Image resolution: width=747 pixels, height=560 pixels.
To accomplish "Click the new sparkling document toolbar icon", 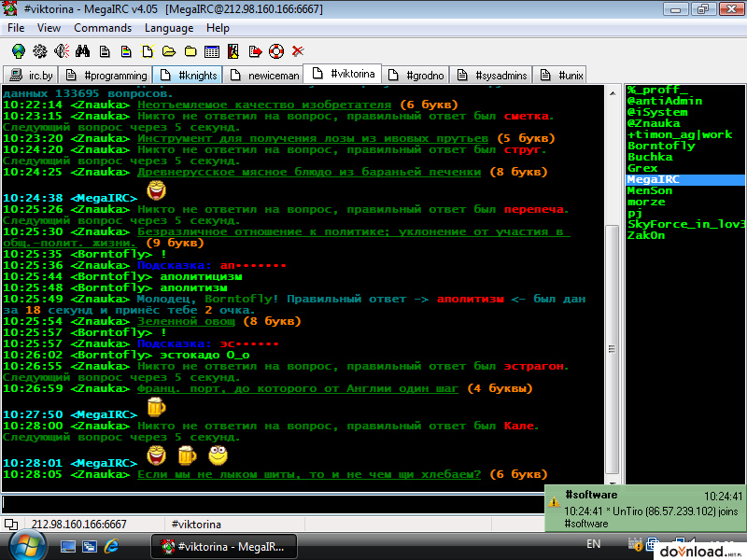I will [x=148, y=51].
